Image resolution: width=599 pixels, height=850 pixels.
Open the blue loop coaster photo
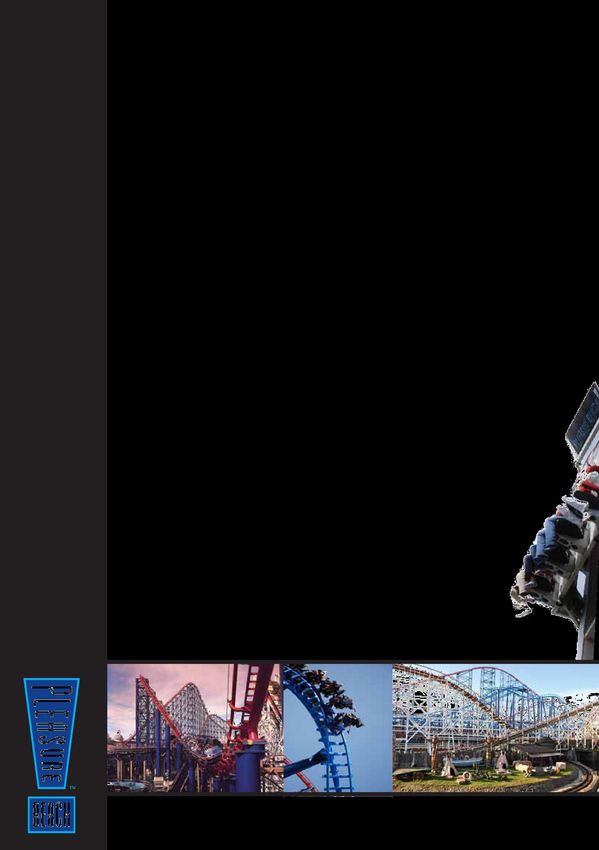pyautogui.click(x=338, y=727)
